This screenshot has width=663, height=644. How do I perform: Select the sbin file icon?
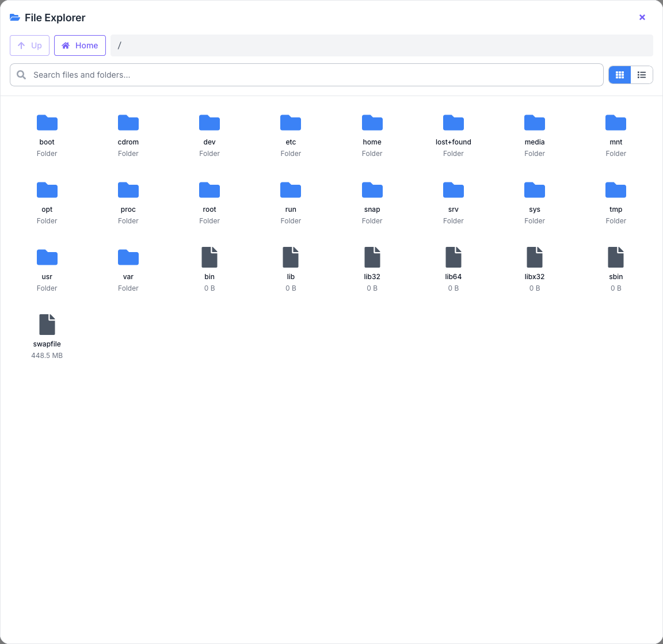point(616,257)
